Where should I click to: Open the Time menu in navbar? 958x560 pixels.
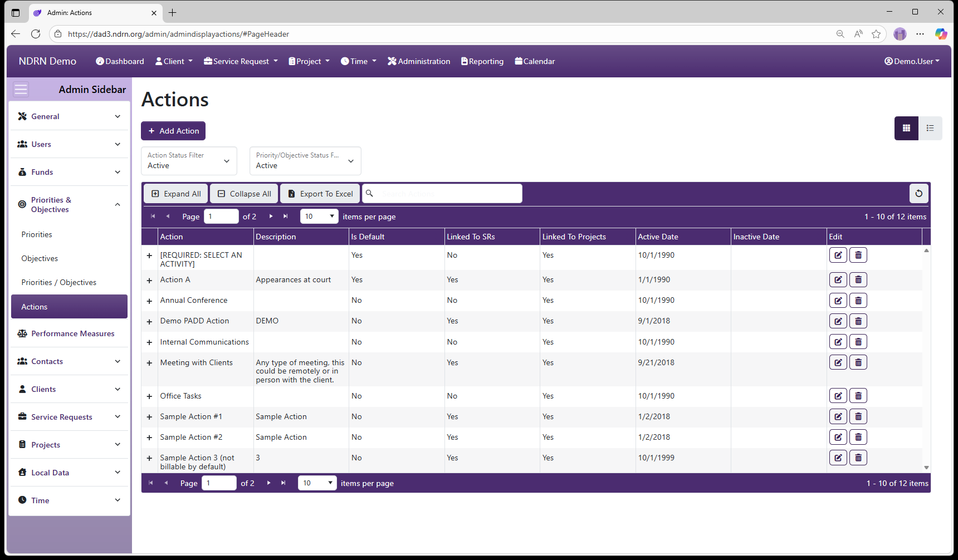pyautogui.click(x=359, y=61)
